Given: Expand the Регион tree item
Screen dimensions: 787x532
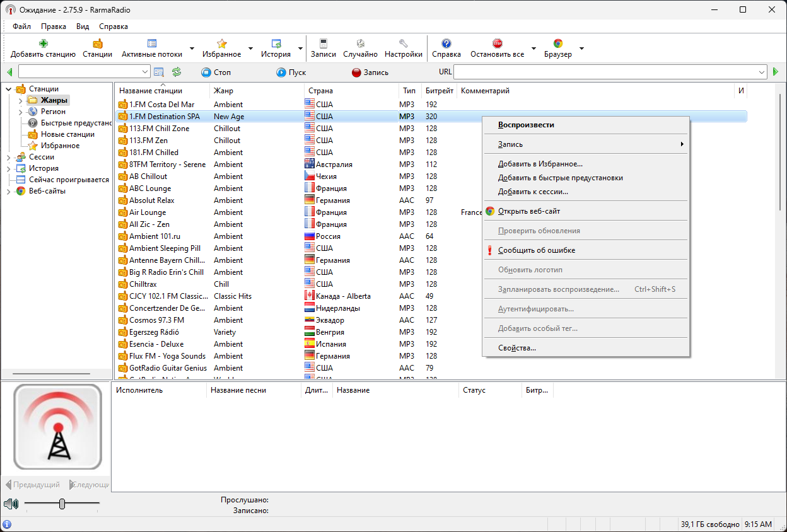Looking at the screenshot, I should click(x=20, y=112).
